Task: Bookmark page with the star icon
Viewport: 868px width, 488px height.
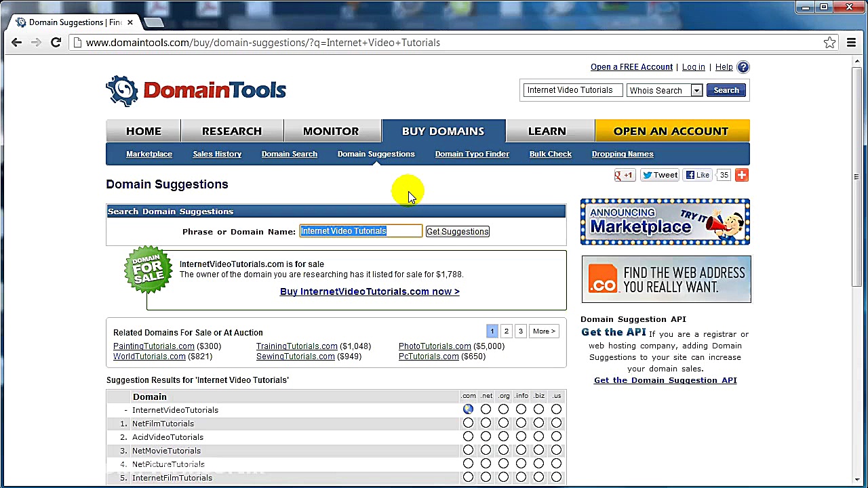Action: pyautogui.click(x=829, y=43)
